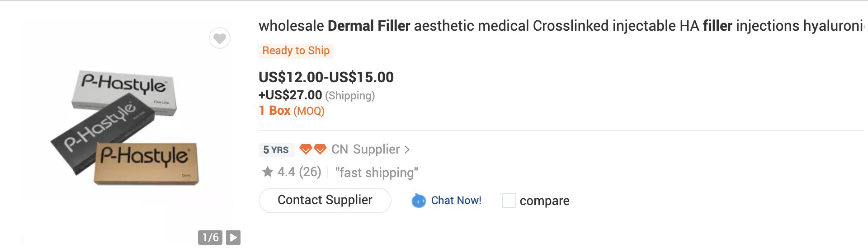Open the 4.4 (26) reviews rating
The height and width of the screenshot is (252, 868).
pos(299,172)
